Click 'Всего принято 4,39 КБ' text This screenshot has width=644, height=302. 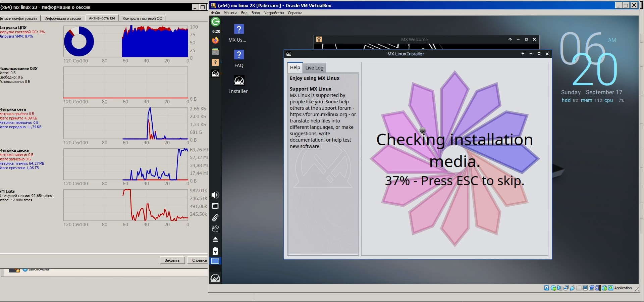(18, 118)
